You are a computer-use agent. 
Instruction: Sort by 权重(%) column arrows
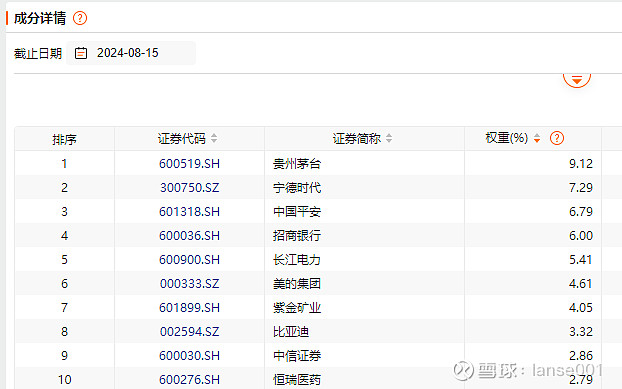coord(537,138)
